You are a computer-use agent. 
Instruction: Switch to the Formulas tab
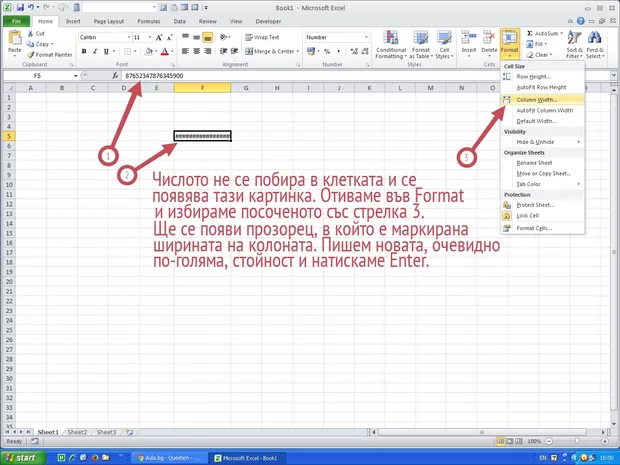pyautogui.click(x=149, y=21)
